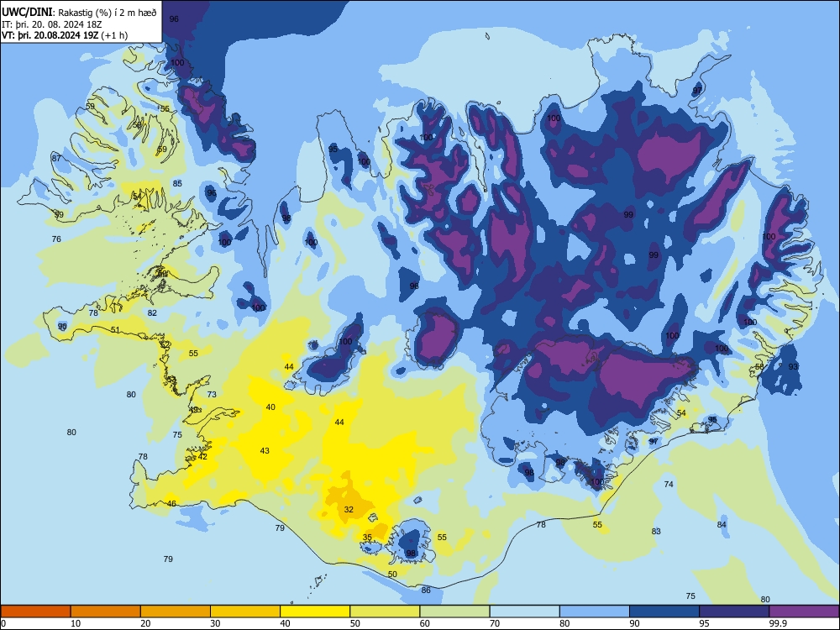Click the legend tick label 10
The width and height of the screenshot is (840, 630).
[x=76, y=623]
